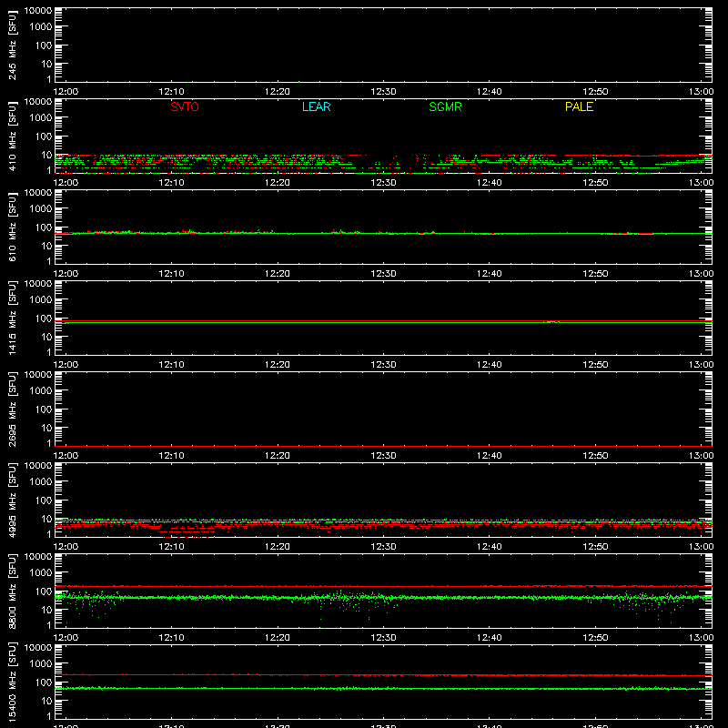Click the cyan LEAR station label
Screen dimensions: 728x728
point(316,106)
